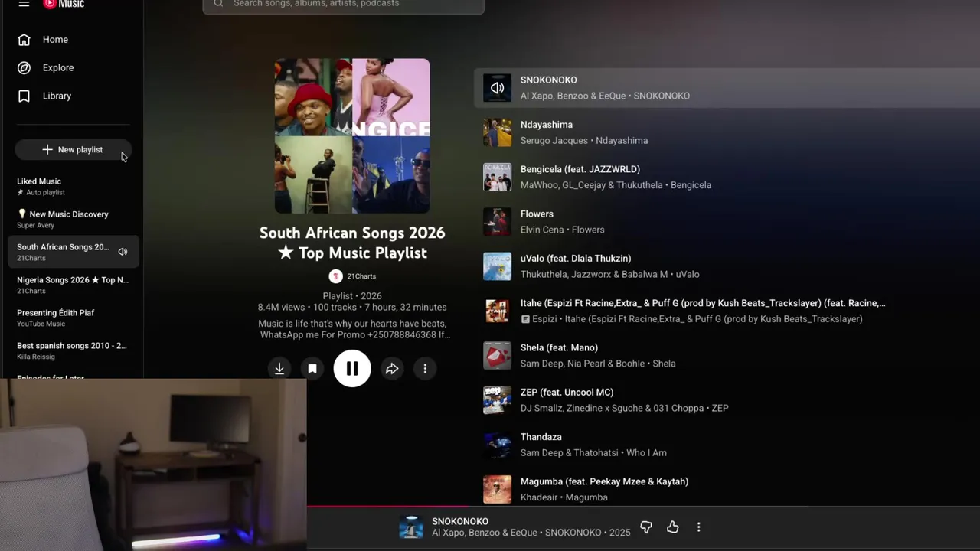Open the hamburger guide menu
This screenshot has width=980, height=551.
pyautogui.click(x=24, y=4)
